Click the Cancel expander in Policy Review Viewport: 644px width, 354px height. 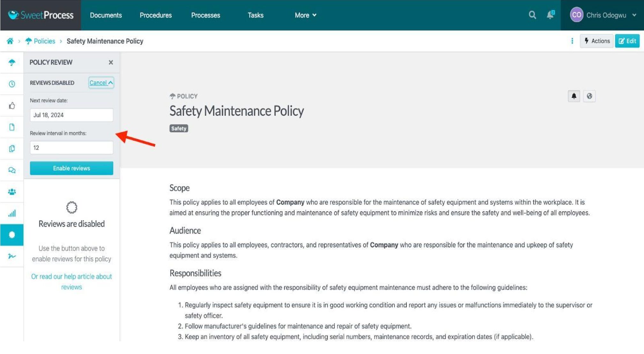(100, 82)
